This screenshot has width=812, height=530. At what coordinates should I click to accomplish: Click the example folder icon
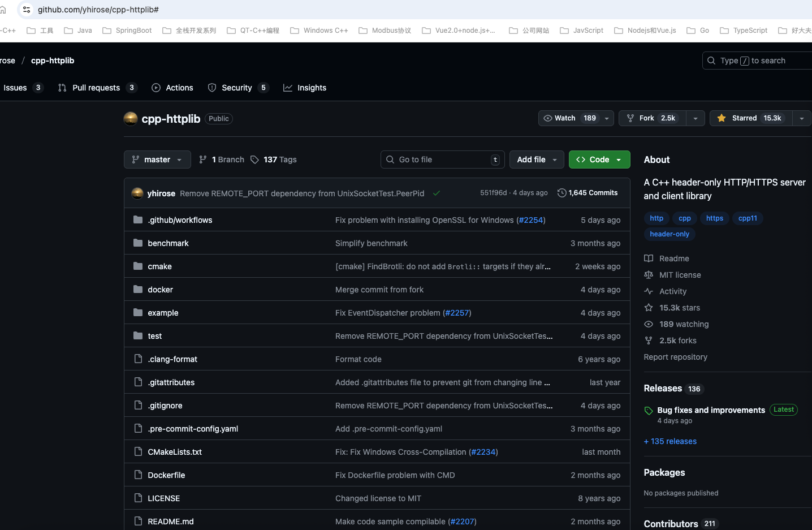coord(138,312)
